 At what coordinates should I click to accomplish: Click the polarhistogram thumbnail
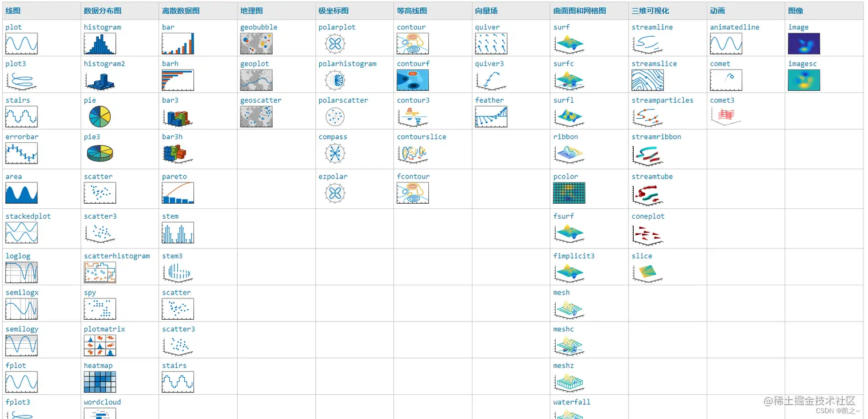(335, 80)
